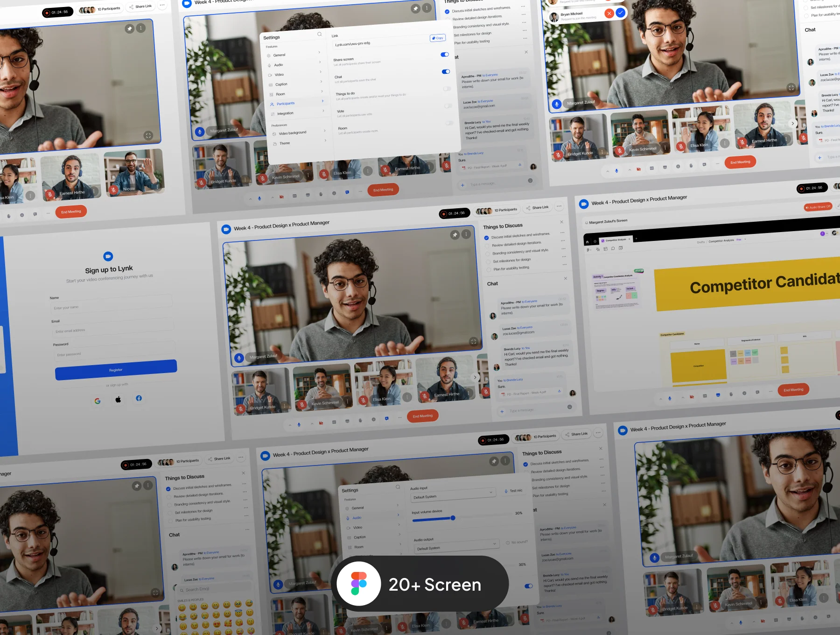Check Plan for usability testing in the center screen
The image size is (840, 635).
click(x=490, y=270)
